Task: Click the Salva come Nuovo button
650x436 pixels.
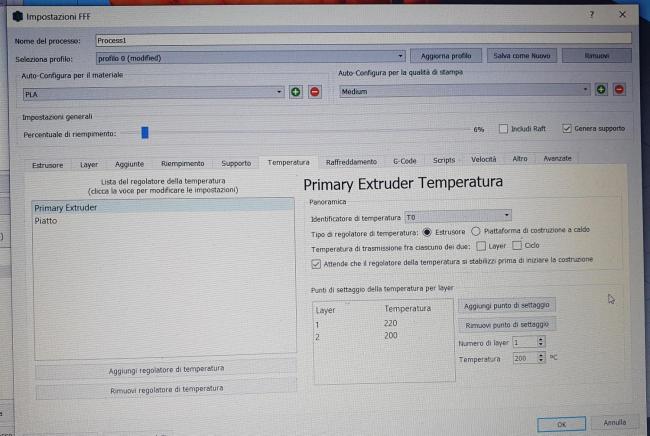Action: [x=521, y=55]
